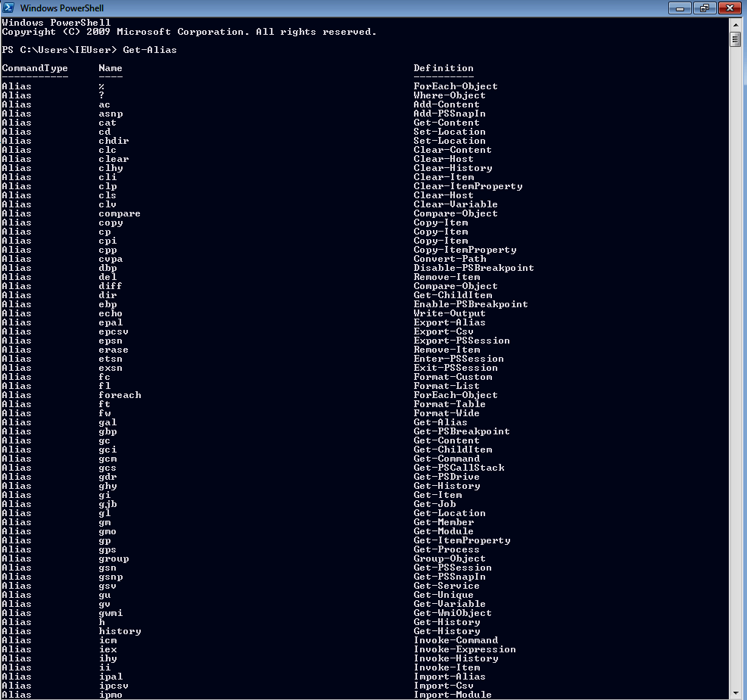The width and height of the screenshot is (747, 700).
Task: Minimize the Windows PowerShell window
Action: pyautogui.click(x=680, y=7)
